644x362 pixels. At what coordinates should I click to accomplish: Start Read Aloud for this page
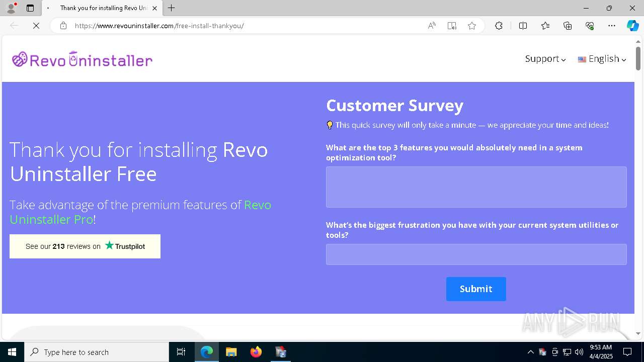pyautogui.click(x=432, y=26)
